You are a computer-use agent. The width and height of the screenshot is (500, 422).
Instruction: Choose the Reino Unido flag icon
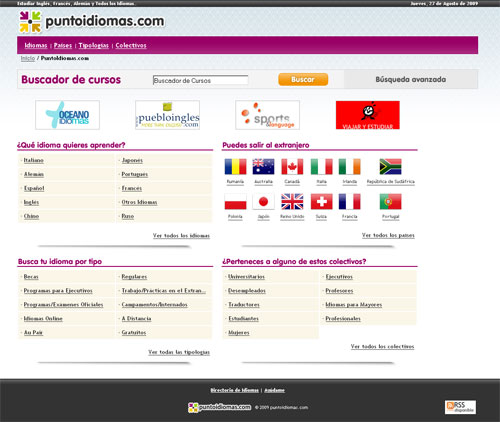[x=292, y=202]
